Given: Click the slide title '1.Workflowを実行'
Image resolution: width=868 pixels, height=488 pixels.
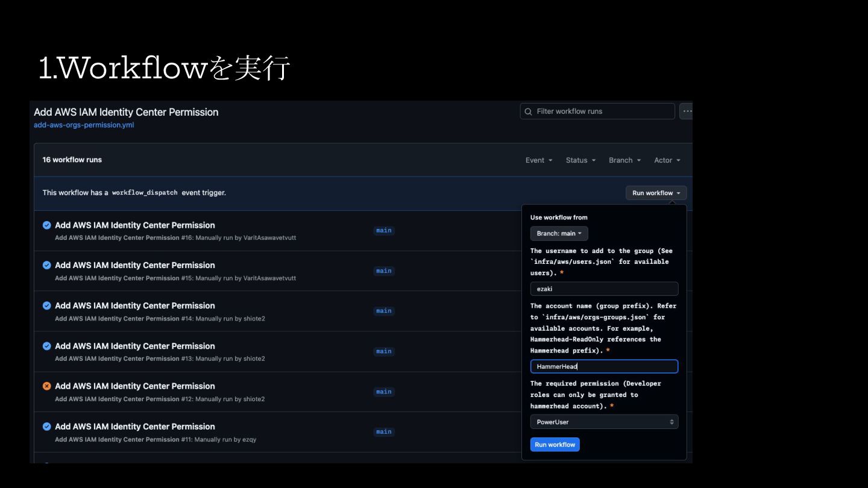Looking at the screenshot, I should point(164,67).
